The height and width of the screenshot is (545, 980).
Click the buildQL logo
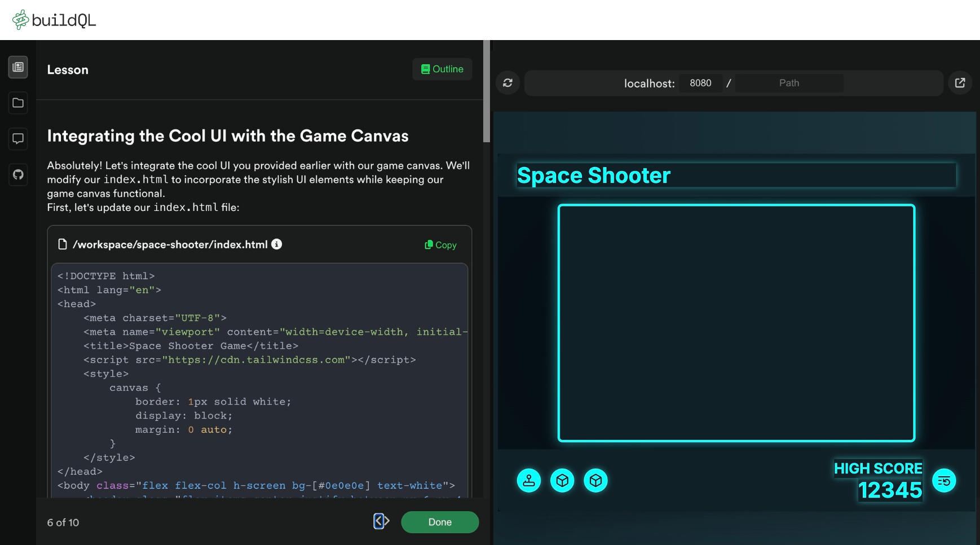tap(54, 20)
